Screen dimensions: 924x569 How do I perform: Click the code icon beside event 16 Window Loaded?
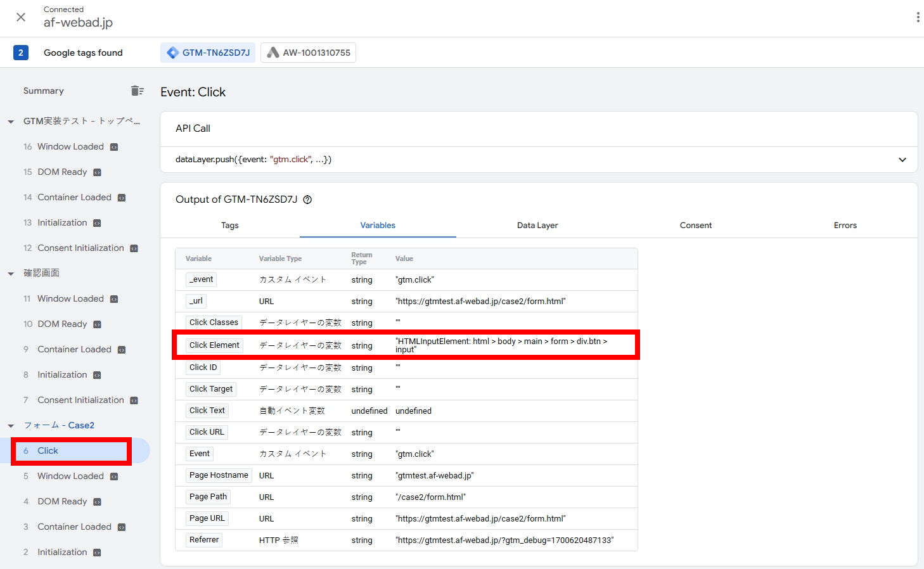pos(114,147)
